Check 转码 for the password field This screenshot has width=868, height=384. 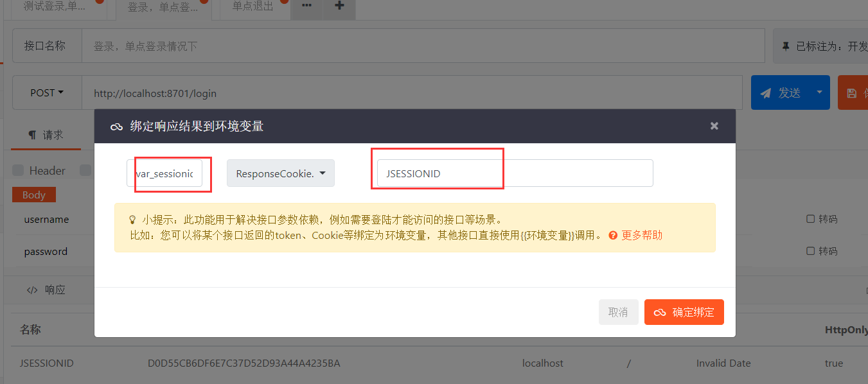[x=810, y=250]
